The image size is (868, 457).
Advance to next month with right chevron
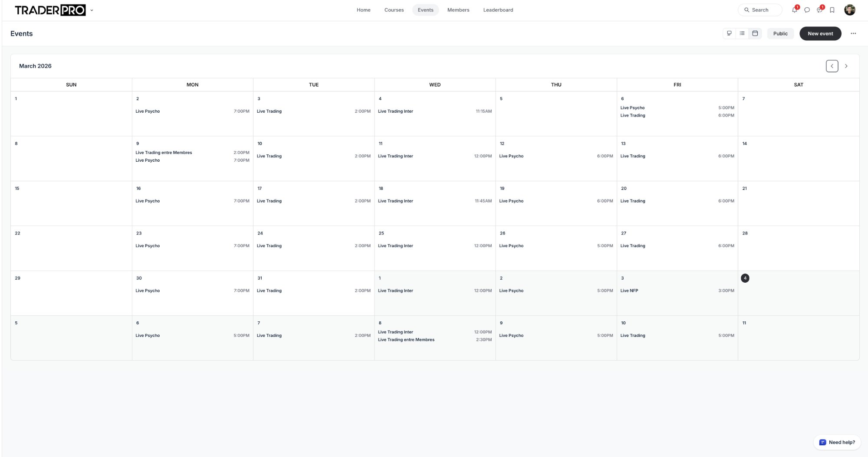(x=846, y=66)
